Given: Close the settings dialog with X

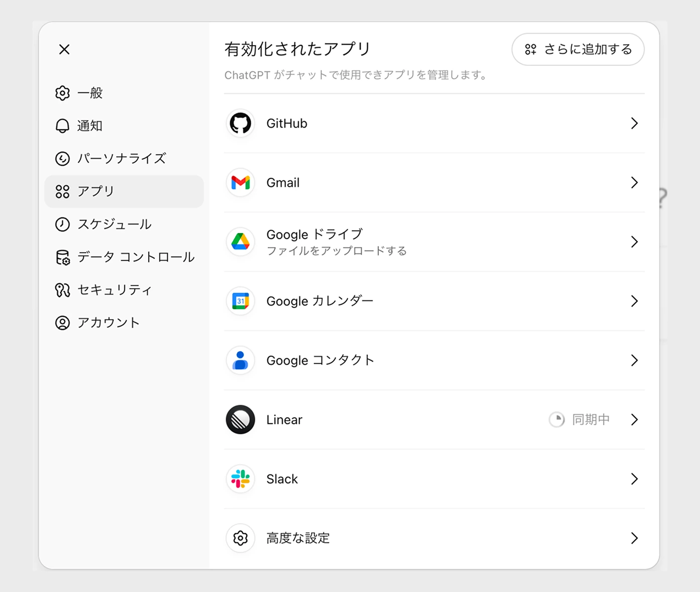Looking at the screenshot, I should (64, 49).
